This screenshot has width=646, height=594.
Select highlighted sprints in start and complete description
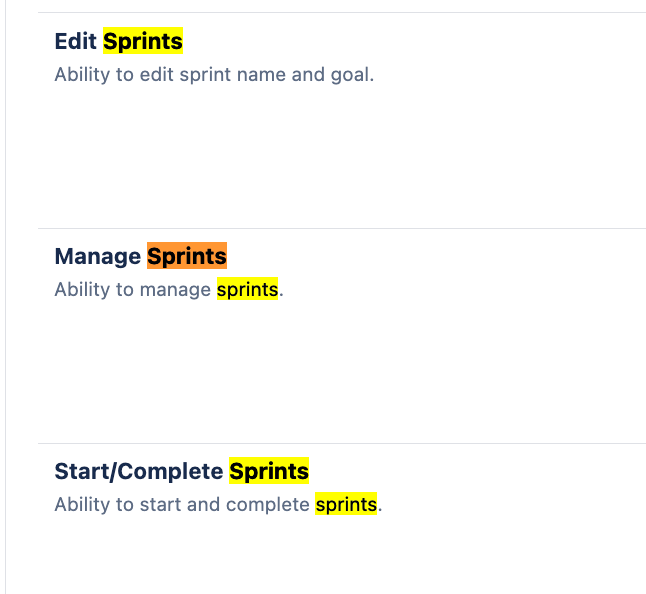pyautogui.click(x=346, y=504)
